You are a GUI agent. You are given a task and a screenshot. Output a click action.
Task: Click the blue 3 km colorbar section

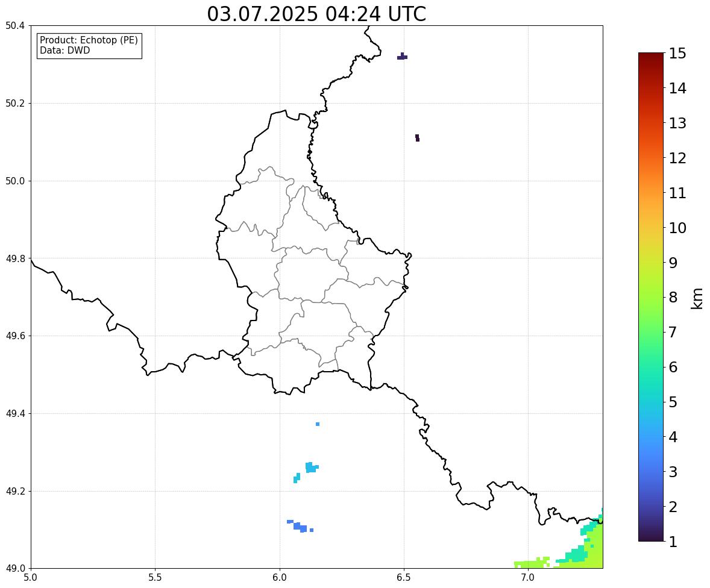651,472
